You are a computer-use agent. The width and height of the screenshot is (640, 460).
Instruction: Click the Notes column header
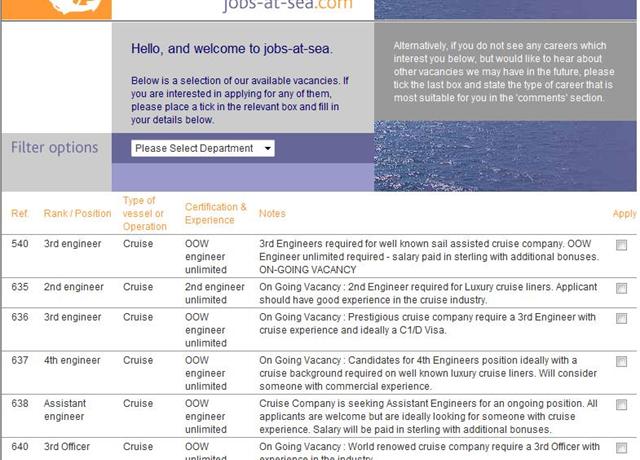272,213
